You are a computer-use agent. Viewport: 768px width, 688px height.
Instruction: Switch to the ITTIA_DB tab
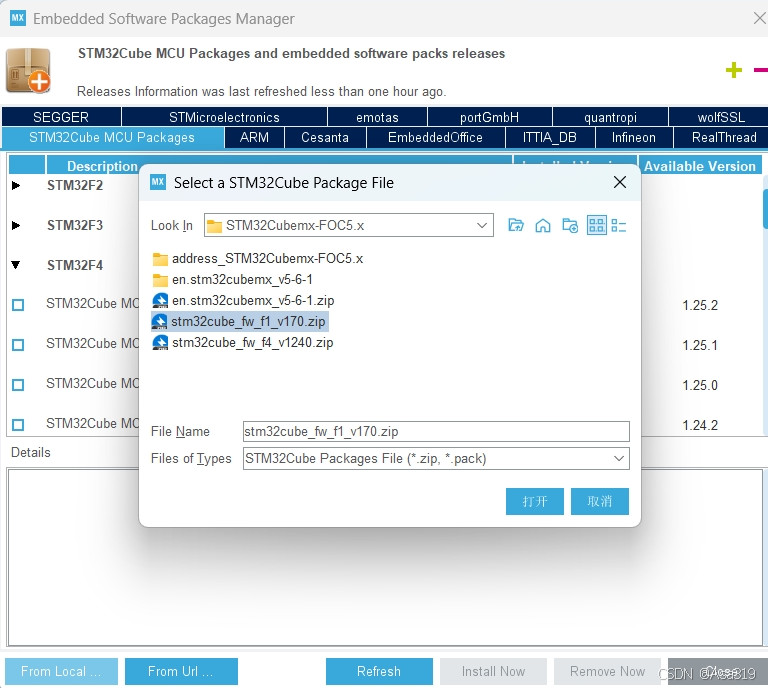[x=550, y=138]
